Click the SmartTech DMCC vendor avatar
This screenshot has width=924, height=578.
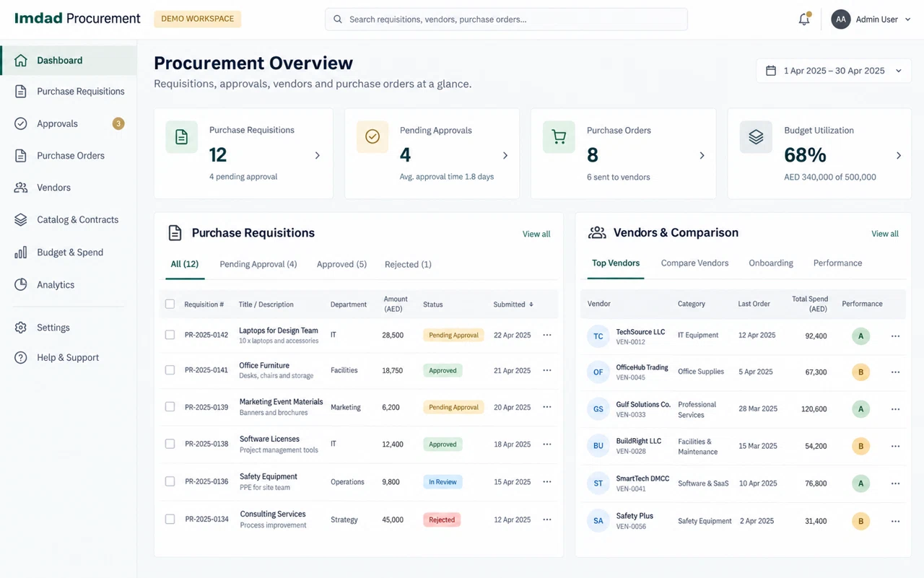pos(598,483)
